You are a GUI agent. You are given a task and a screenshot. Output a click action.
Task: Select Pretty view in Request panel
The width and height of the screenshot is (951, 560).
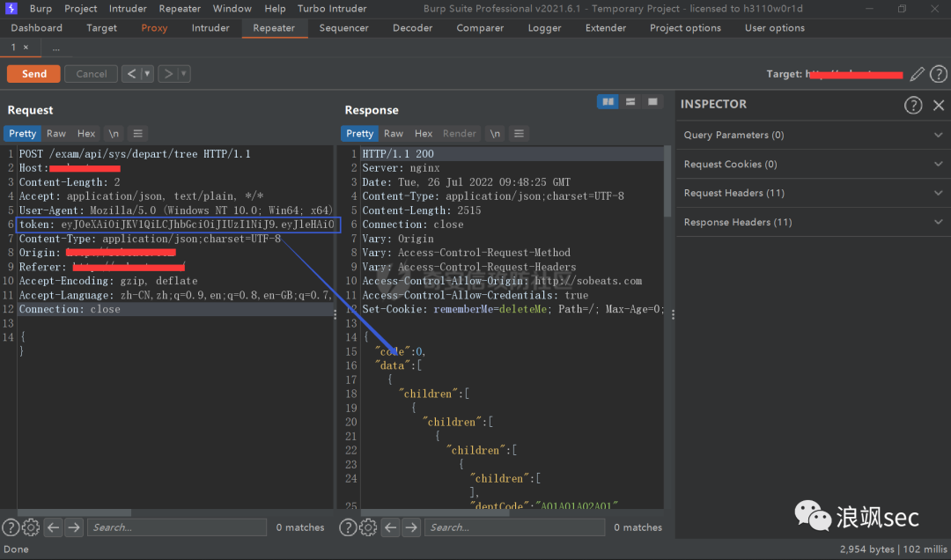tap(22, 134)
